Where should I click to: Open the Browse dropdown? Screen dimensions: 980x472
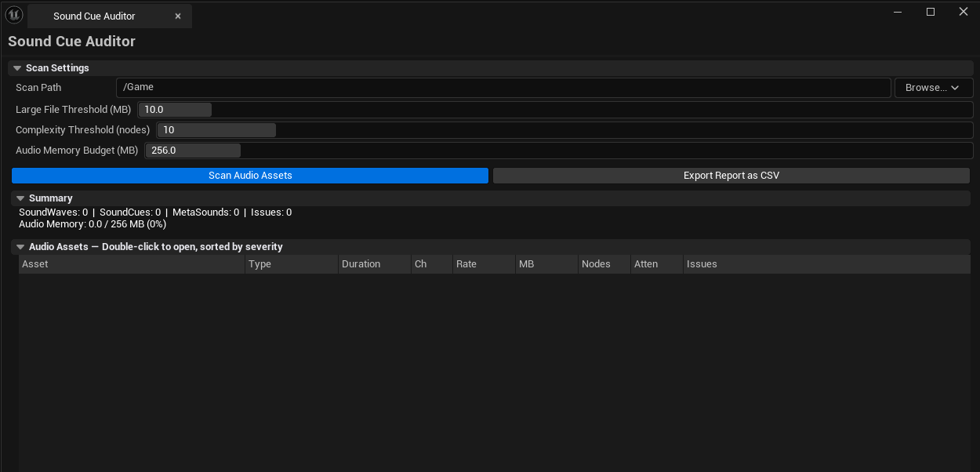tap(934, 88)
